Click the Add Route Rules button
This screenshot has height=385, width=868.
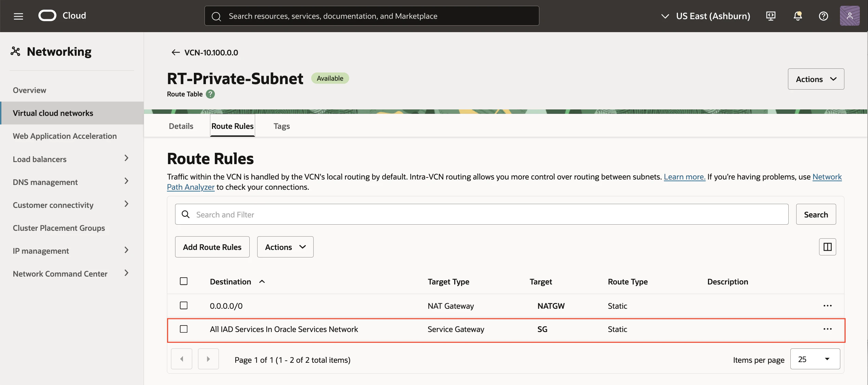212,247
